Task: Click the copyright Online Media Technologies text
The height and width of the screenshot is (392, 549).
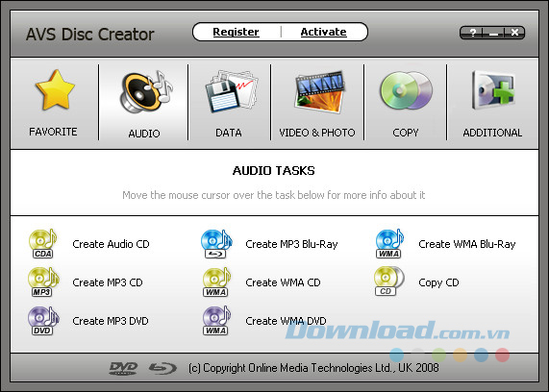Action: [x=313, y=368]
